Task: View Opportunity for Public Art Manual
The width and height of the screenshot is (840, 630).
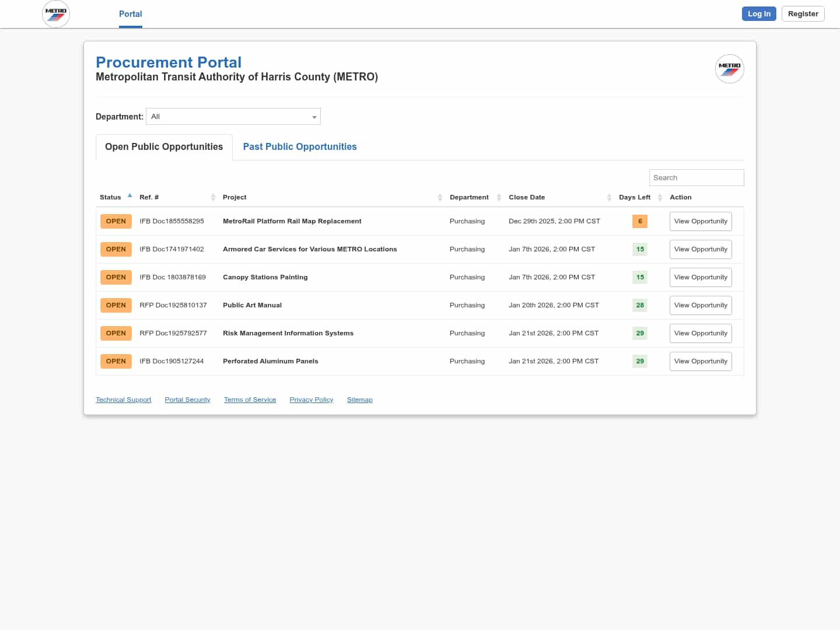Action: [700, 306]
